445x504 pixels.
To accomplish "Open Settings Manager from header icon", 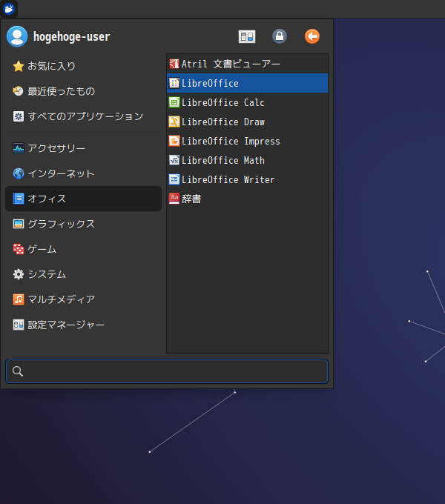I will pyautogui.click(x=247, y=36).
